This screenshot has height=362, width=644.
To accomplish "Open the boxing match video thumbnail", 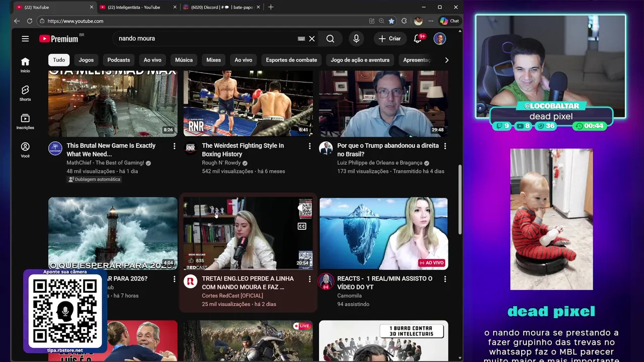I will [x=248, y=104].
